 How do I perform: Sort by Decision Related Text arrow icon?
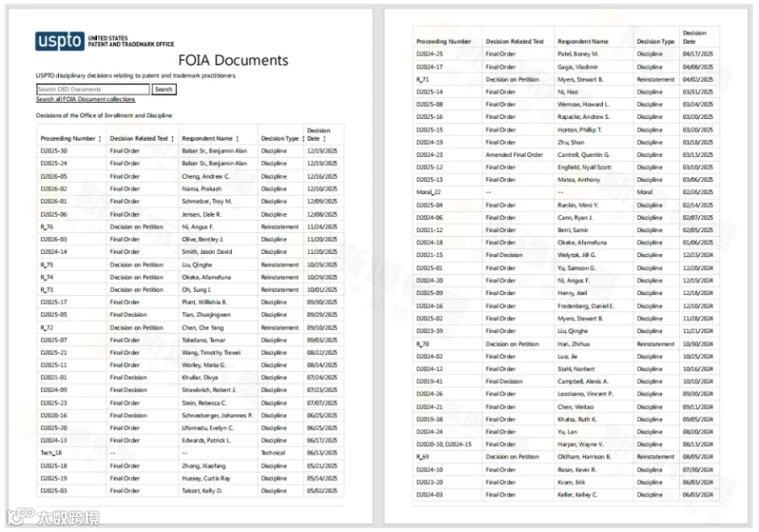click(x=172, y=139)
